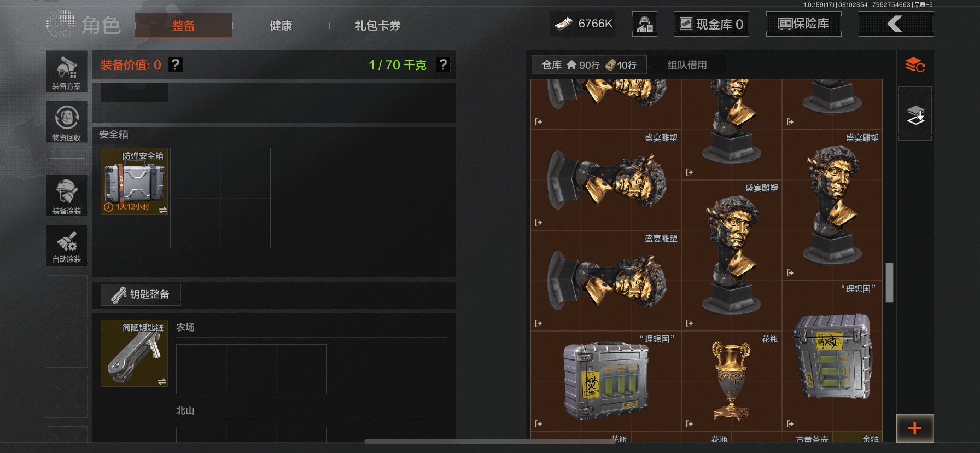Click the orange stack-refresh sort icon
980x453 pixels.
[x=915, y=65]
